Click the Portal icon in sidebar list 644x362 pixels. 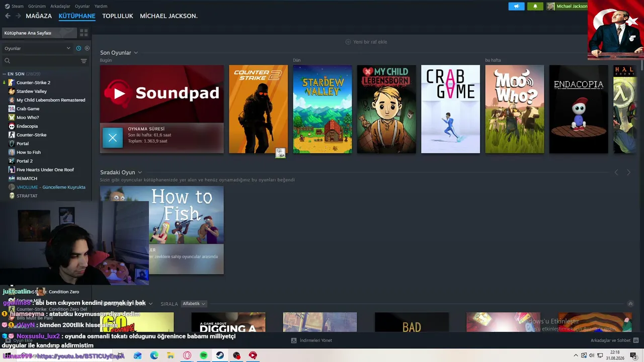[12, 143]
